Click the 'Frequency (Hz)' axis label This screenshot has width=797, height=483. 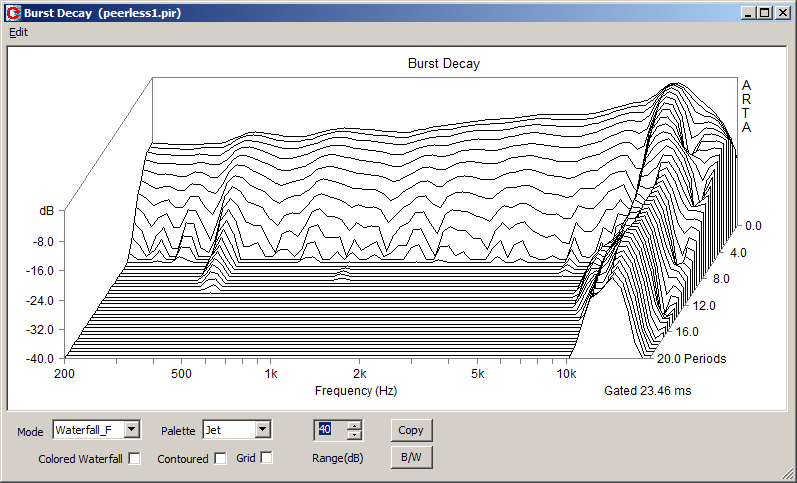(x=356, y=390)
